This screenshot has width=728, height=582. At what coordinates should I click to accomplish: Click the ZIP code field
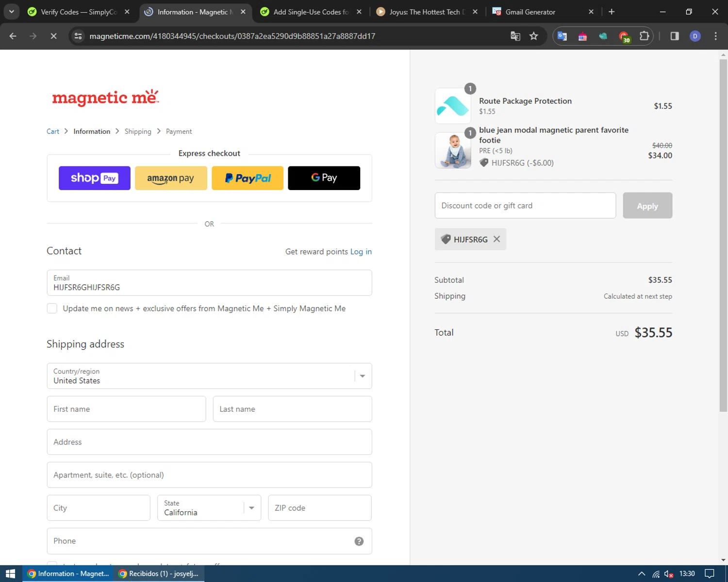(320, 508)
